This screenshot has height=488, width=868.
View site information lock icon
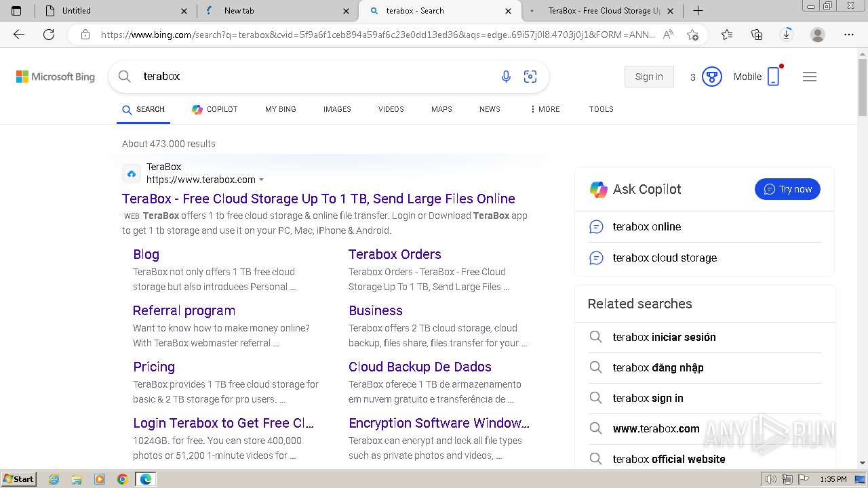click(85, 35)
